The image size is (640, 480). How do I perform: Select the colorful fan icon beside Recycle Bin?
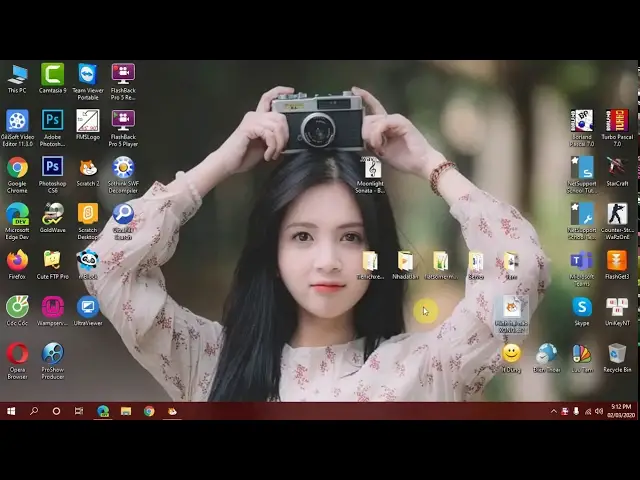tap(582, 358)
